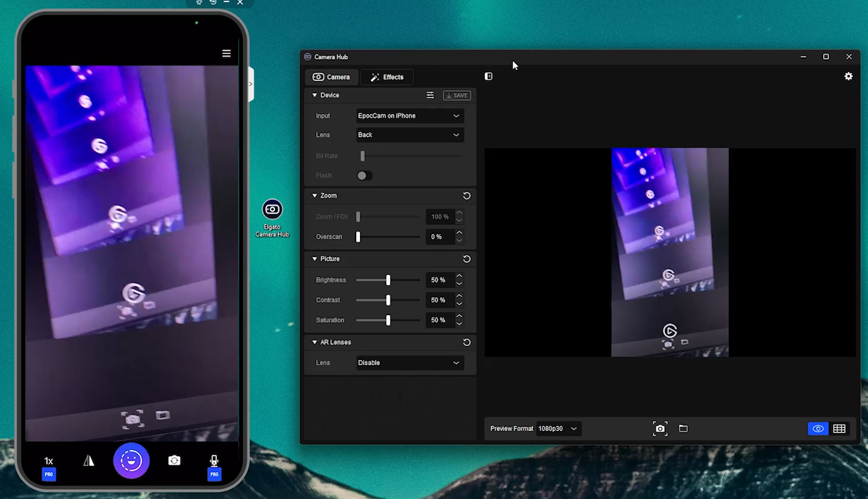868x499 pixels.
Task: Take a snapshot with the camera capture icon
Action: pos(660,428)
